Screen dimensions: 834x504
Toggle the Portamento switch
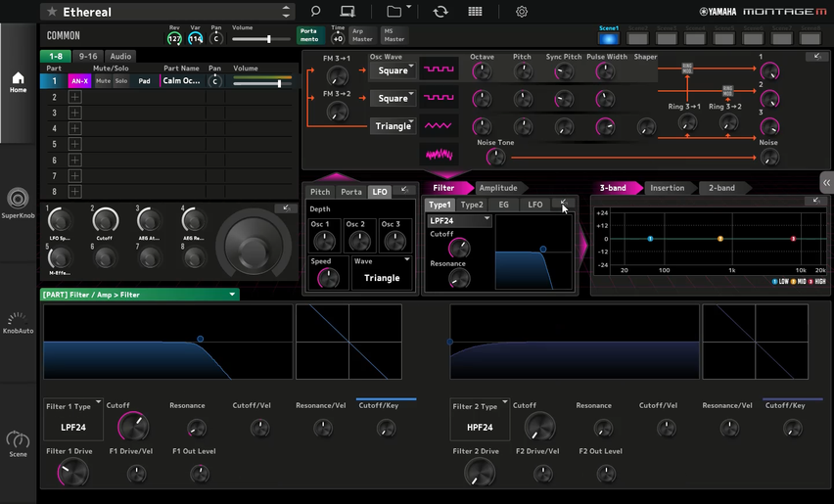point(310,36)
